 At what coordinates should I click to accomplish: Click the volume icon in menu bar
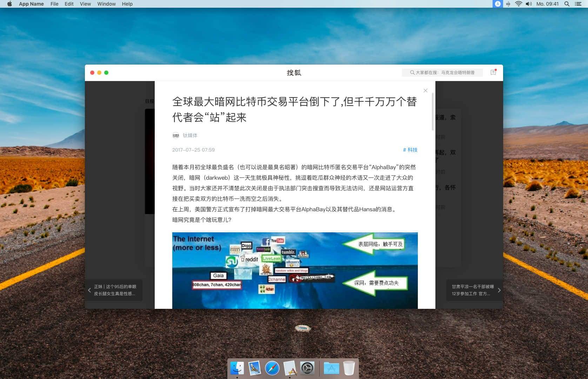pos(529,4)
